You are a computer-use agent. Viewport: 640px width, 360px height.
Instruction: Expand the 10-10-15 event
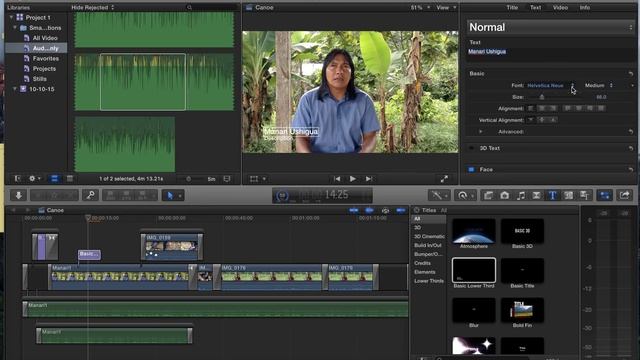[15, 89]
